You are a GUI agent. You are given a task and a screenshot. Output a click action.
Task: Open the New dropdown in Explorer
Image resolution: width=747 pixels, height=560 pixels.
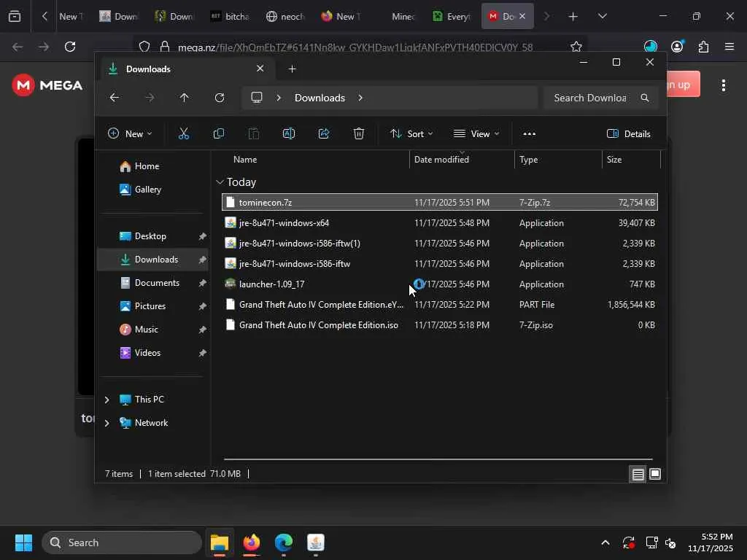130,134
